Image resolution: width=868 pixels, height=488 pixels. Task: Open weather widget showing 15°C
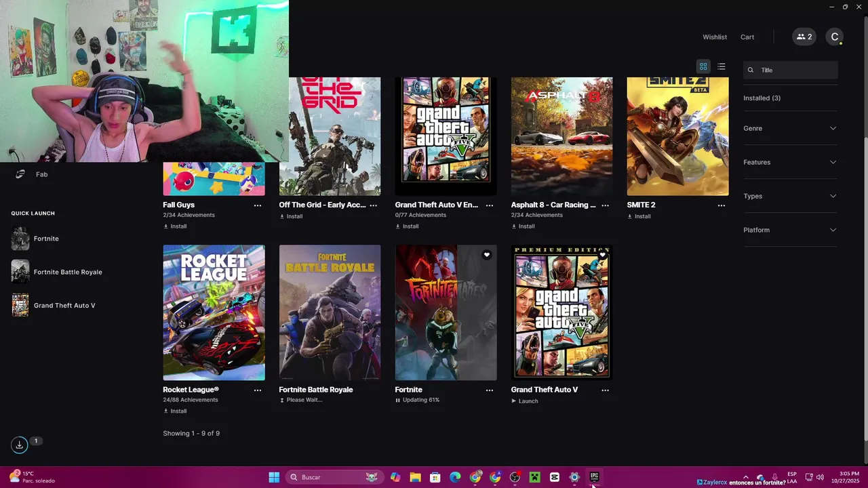coord(33,477)
